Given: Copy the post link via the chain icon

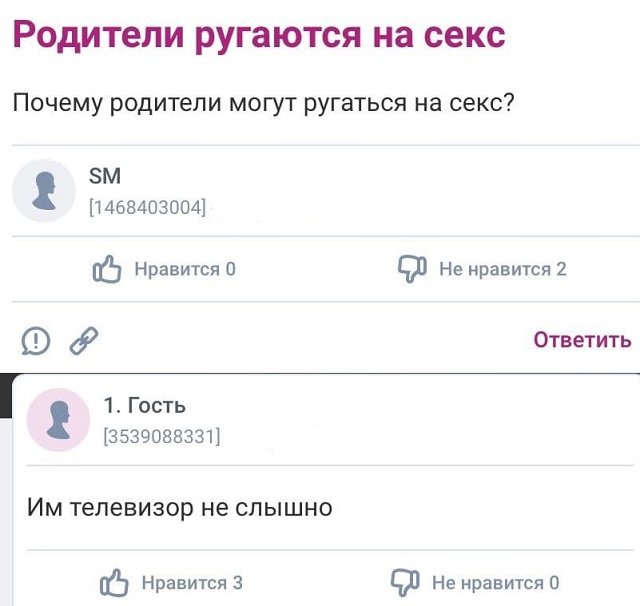Looking at the screenshot, I should (82, 341).
